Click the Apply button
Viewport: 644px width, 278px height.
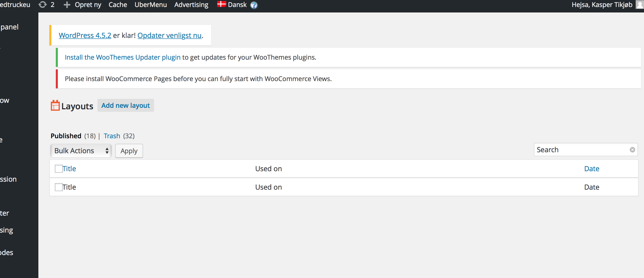pyautogui.click(x=129, y=151)
